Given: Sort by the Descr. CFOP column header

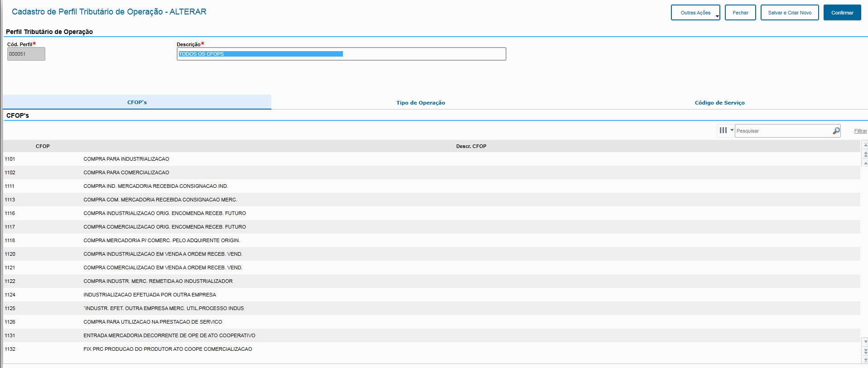Looking at the screenshot, I should point(471,146).
